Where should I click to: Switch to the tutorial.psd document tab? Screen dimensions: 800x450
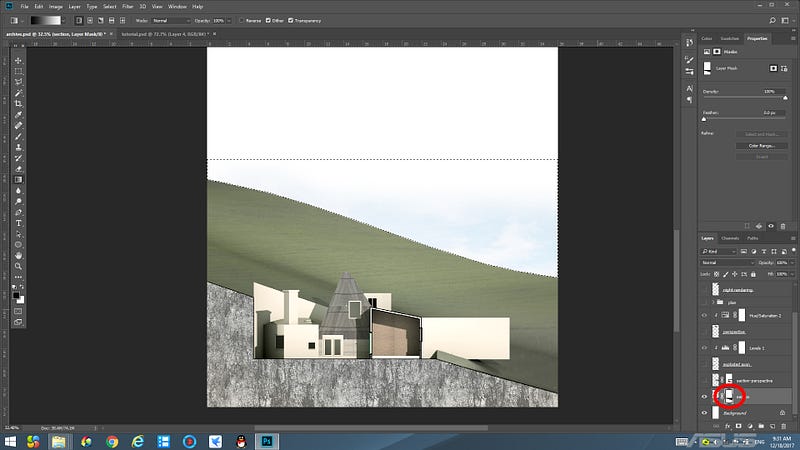tap(168, 34)
